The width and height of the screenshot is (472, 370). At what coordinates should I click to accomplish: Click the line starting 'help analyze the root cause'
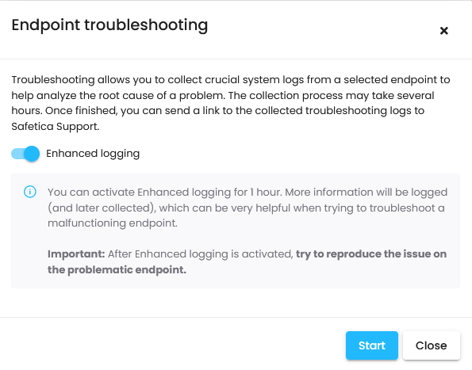pos(223,95)
